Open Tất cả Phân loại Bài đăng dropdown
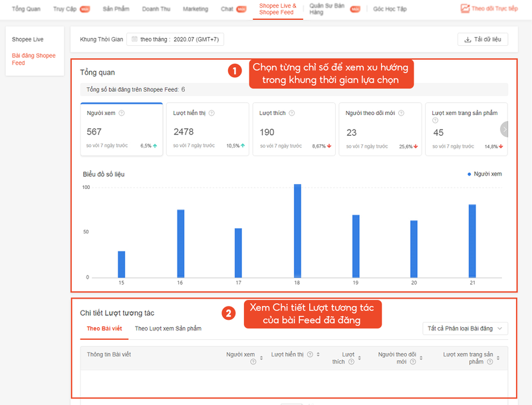This screenshot has height=405, width=532. [x=465, y=329]
